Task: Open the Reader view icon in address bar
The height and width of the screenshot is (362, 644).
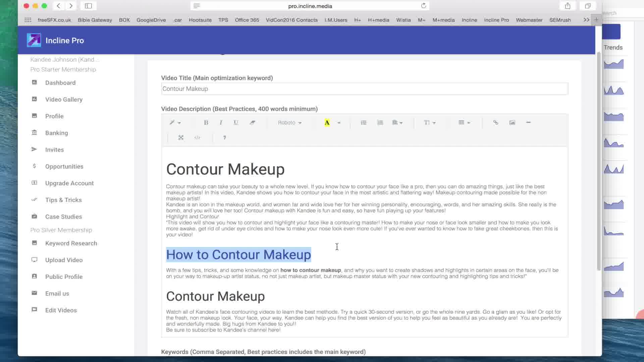Action: [x=197, y=6]
